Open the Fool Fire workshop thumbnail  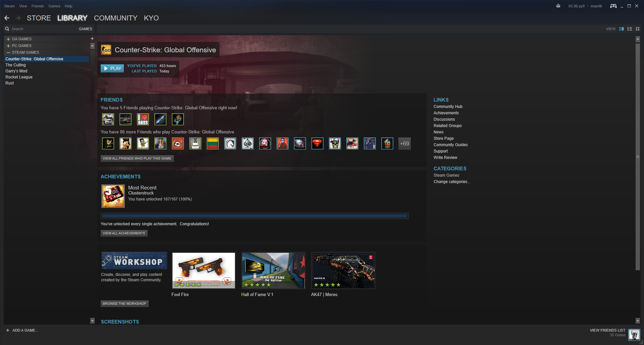click(x=203, y=271)
